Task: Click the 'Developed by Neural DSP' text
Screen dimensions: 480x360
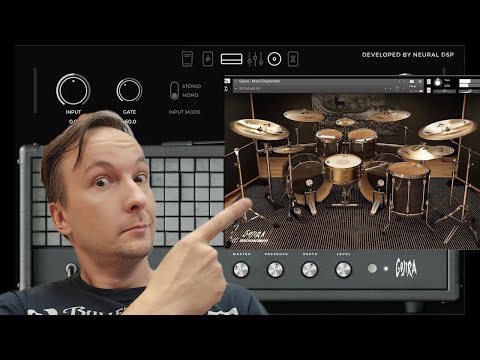Action: point(408,55)
